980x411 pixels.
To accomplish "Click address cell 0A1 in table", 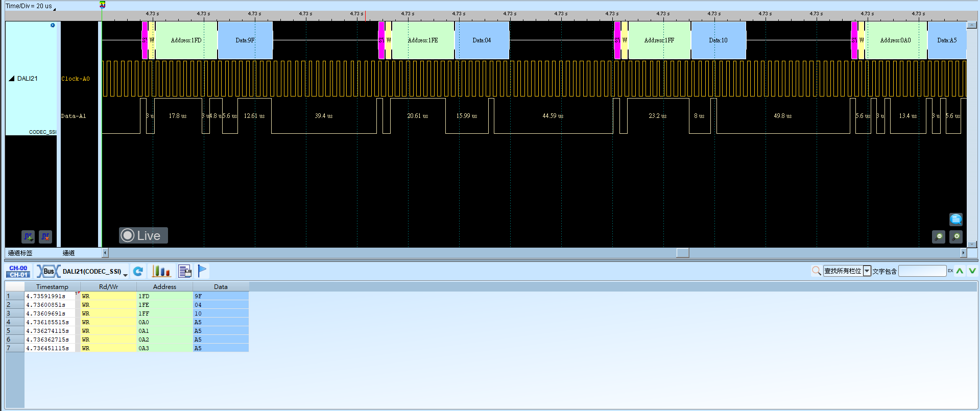I will (x=164, y=331).
